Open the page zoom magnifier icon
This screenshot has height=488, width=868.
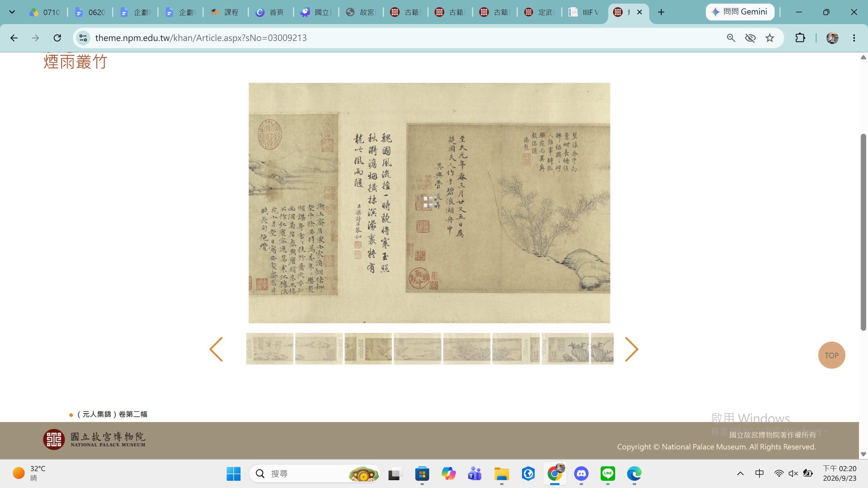click(x=731, y=38)
